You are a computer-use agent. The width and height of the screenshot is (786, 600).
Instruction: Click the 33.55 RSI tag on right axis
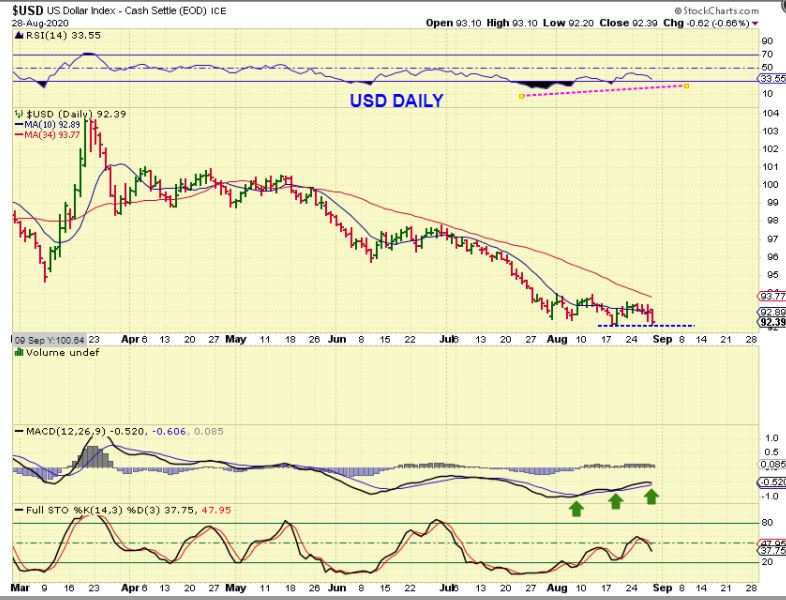(772, 79)
